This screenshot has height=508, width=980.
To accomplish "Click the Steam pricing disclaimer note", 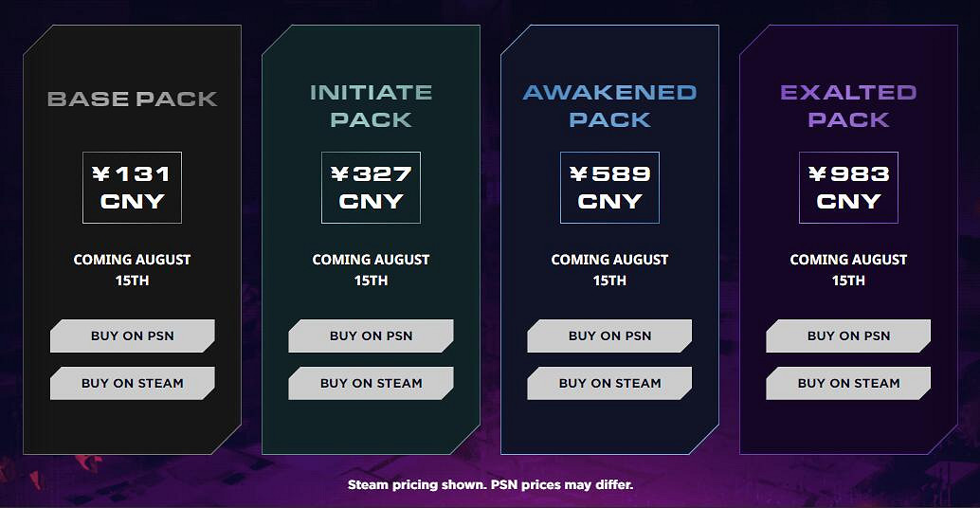I will [490, 485].
